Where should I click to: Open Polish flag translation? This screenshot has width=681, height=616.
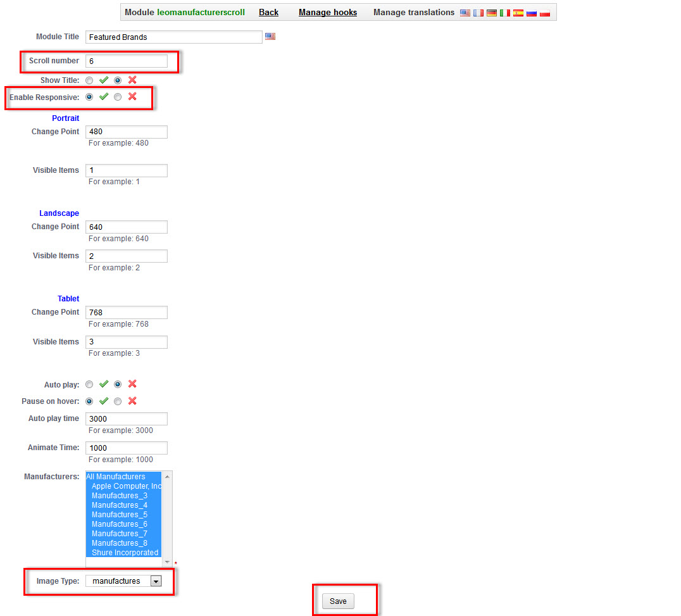(x=545, y=13)
